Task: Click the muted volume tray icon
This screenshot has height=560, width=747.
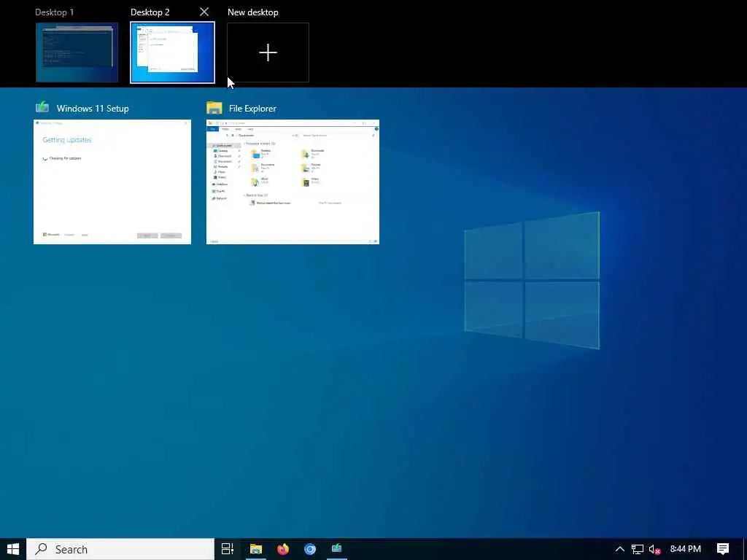Action: click(x=654, y=550)
